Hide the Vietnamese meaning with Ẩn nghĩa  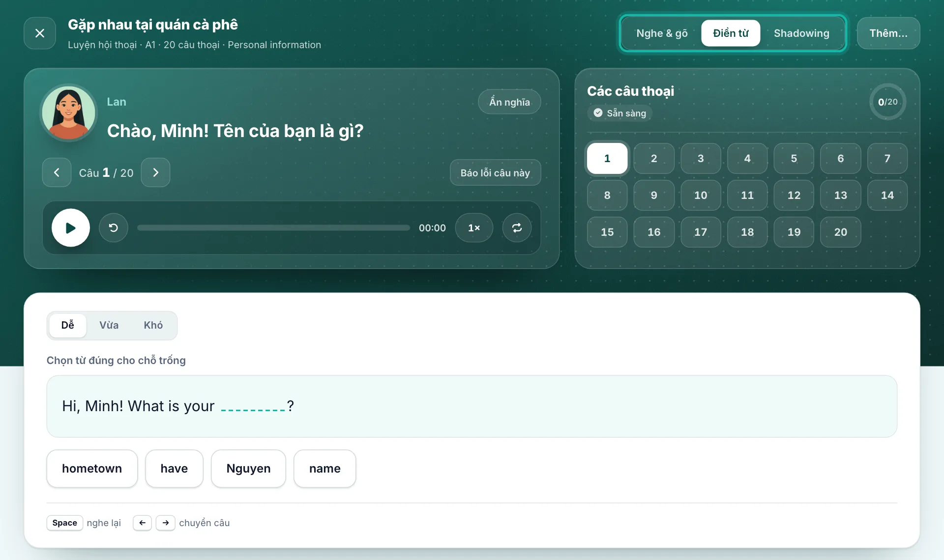(509, 102)
